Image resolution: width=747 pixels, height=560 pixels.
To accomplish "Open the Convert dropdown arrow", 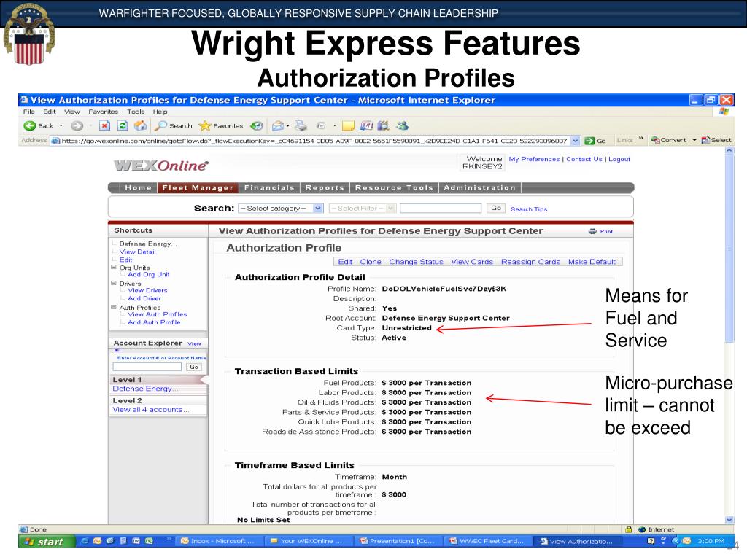I will pos(694,140).
